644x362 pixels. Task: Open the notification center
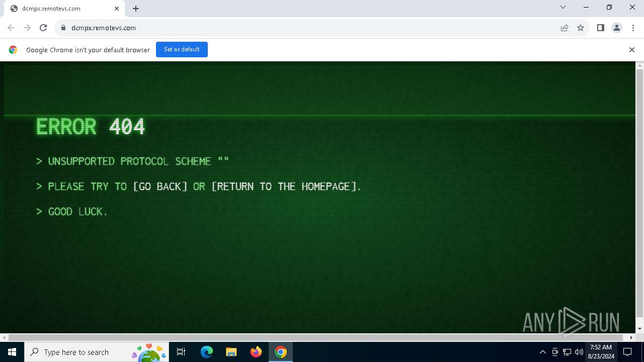click(x=627, y=352)
